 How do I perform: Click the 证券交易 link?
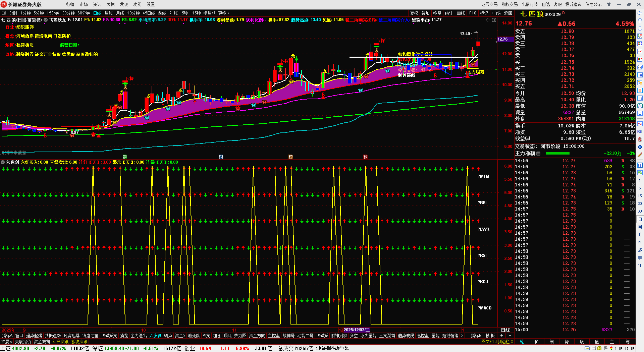(490, 4)
